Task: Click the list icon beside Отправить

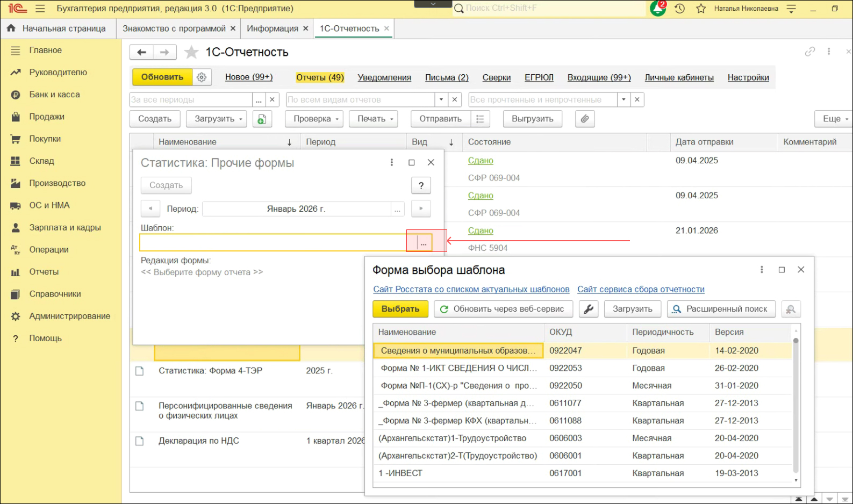Action: [x=480, y=119]
